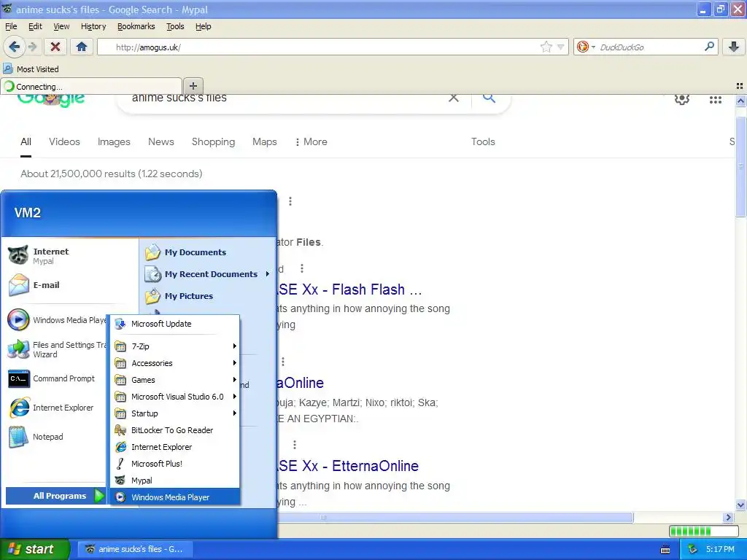Click the vertical scrollbar down arrow

click(x=740, y=505)
